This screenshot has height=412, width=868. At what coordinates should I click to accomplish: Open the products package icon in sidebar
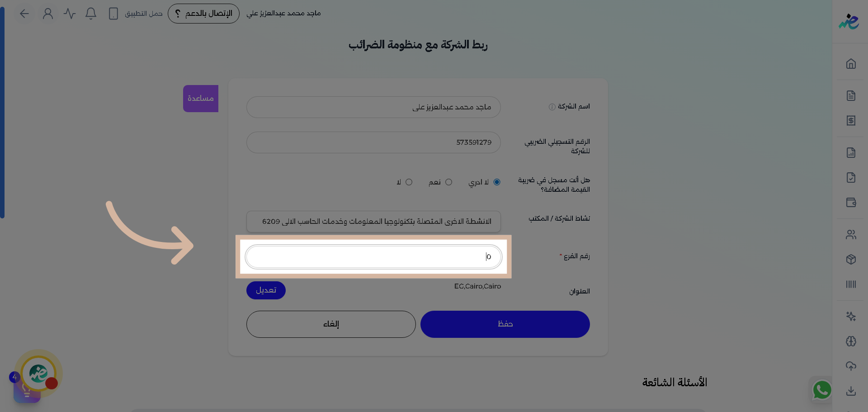point(851,260)
